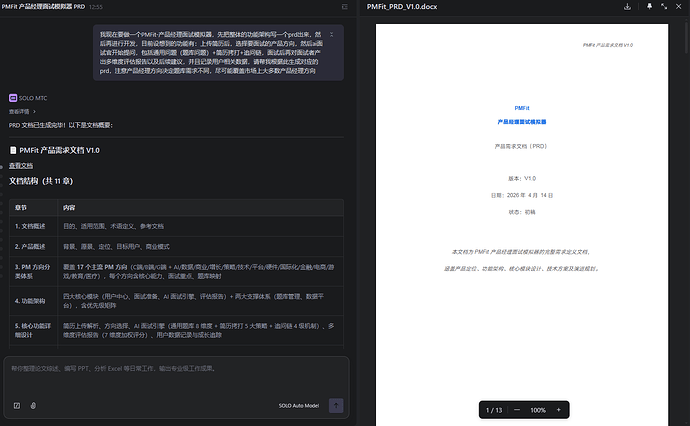Click the slash command icon in input box
The image size is (690, 426).
pos(17,406)
